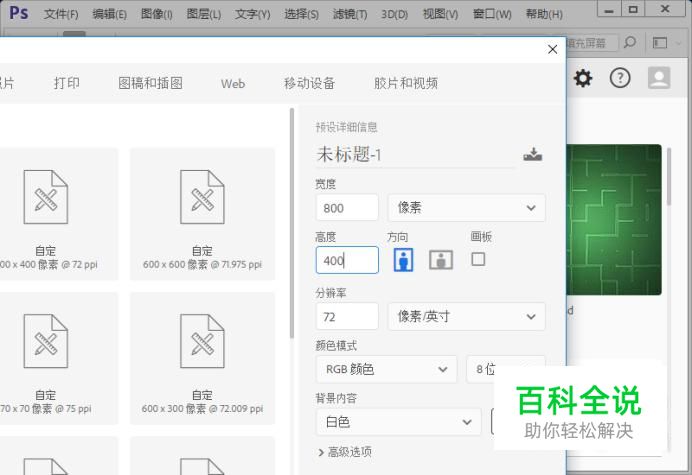This screenshot has height=475, width=692.
Task: Select landscape orientation icon
Action: coord(441,260)
